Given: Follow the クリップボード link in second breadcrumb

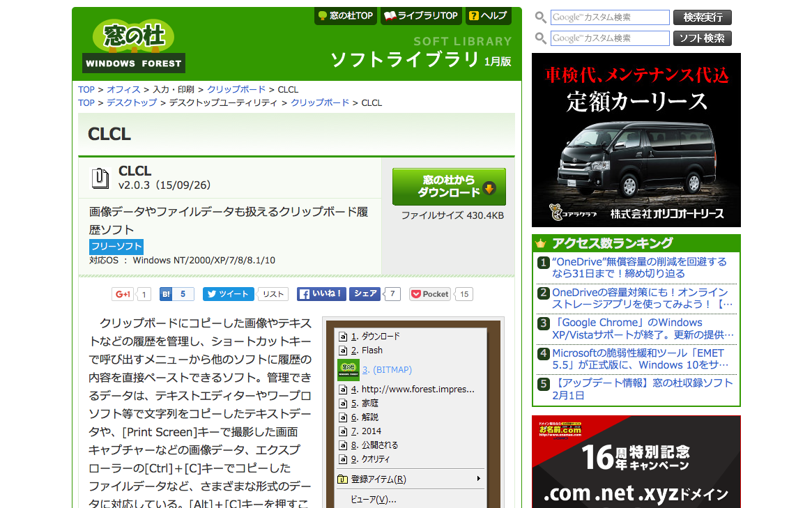Looking at the screenshot, I should click(319, 102).
